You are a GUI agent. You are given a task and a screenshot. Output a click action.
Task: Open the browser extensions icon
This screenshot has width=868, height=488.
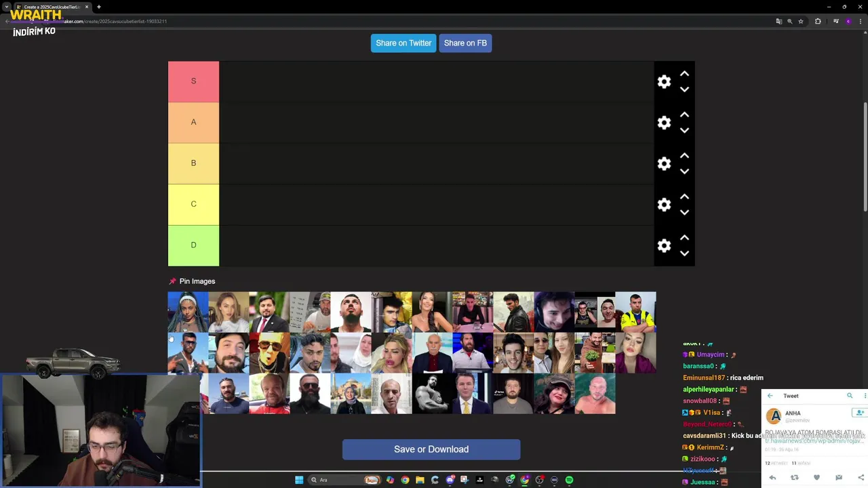(x=818, y=21)
